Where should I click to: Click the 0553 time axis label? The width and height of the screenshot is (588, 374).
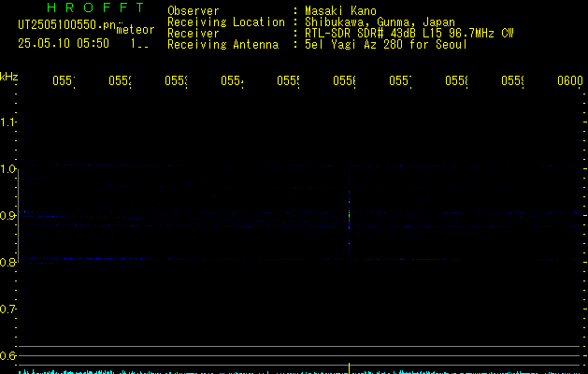click(176, 80)
